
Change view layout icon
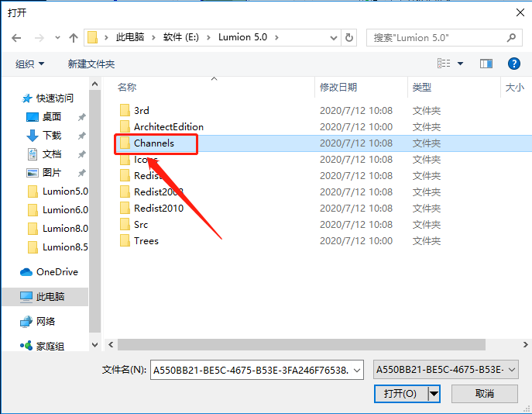coord(444,64)
